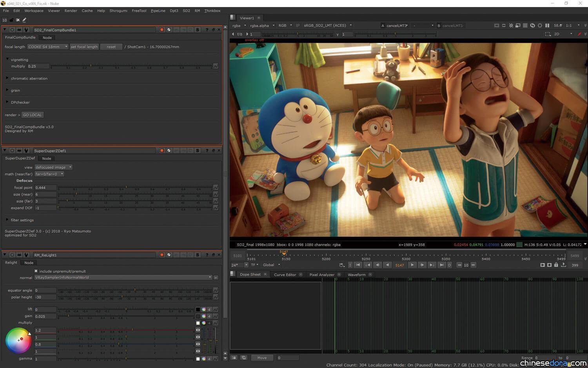
Task: Open the focal length COOKE S4 18mm dropdown
Action: coord(48,47)
